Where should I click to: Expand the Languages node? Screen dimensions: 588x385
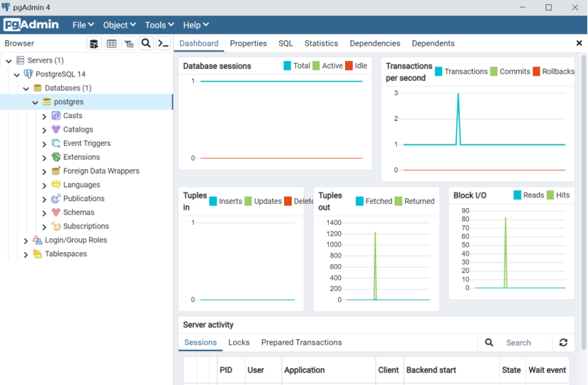pyautogui.click(x=44, y=185)
